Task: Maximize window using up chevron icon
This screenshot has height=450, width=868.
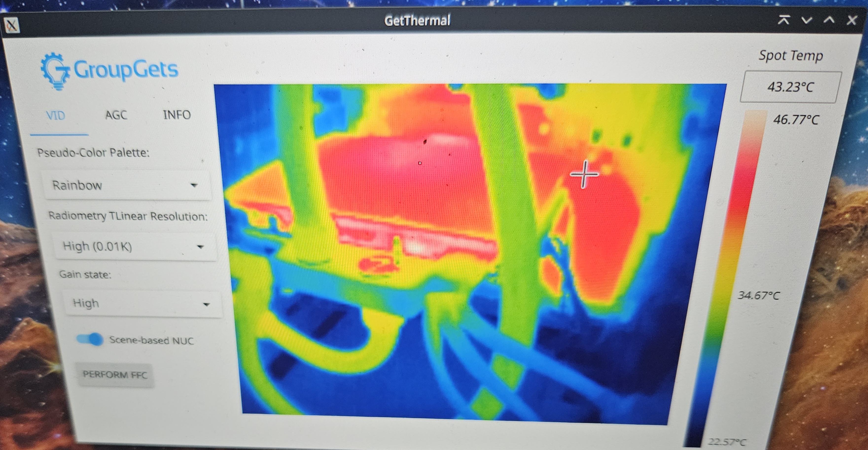Action: coord(829,20)
